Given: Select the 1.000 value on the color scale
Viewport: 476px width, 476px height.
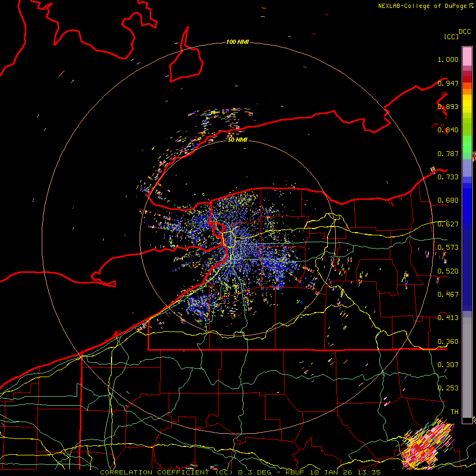Looking at the screenshot, I should click(x=448, y=59).
